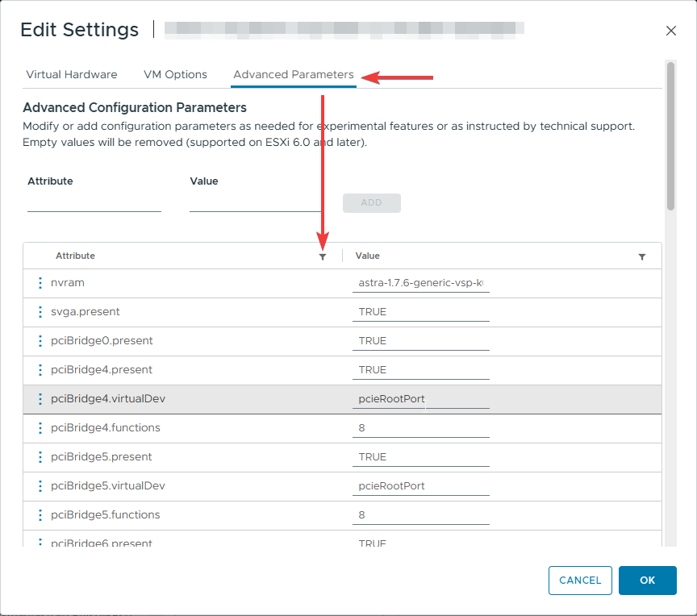697x616 pixels.
Task: Open row actions menu for nvram
Action: [x=40, y=283]
